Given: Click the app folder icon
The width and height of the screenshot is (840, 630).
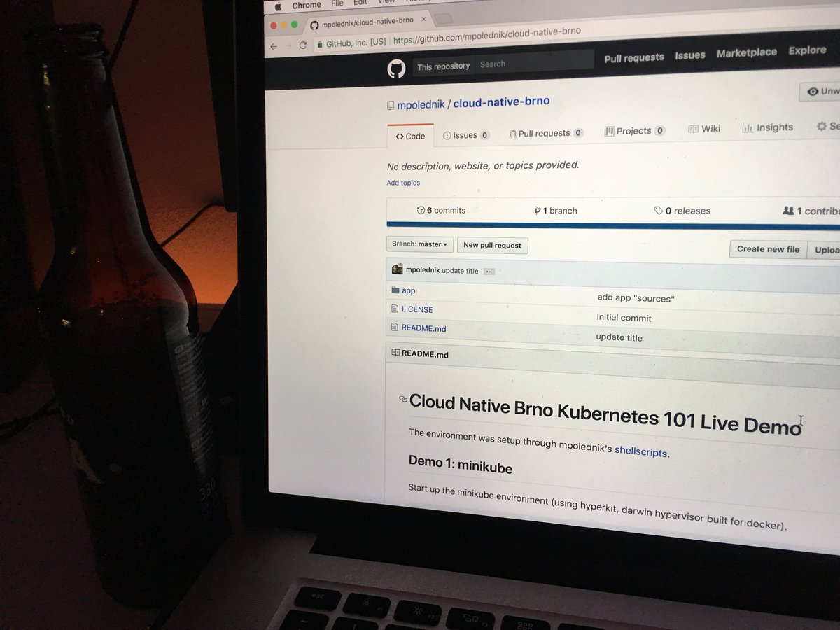Looking at the screenshot, I should point(395,290).
